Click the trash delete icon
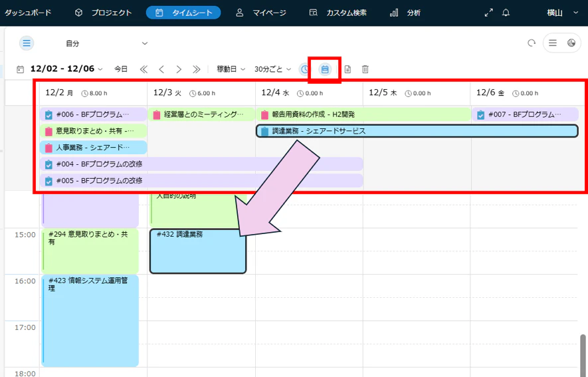This screenshot has width=588, height=377. click(365, 69)
